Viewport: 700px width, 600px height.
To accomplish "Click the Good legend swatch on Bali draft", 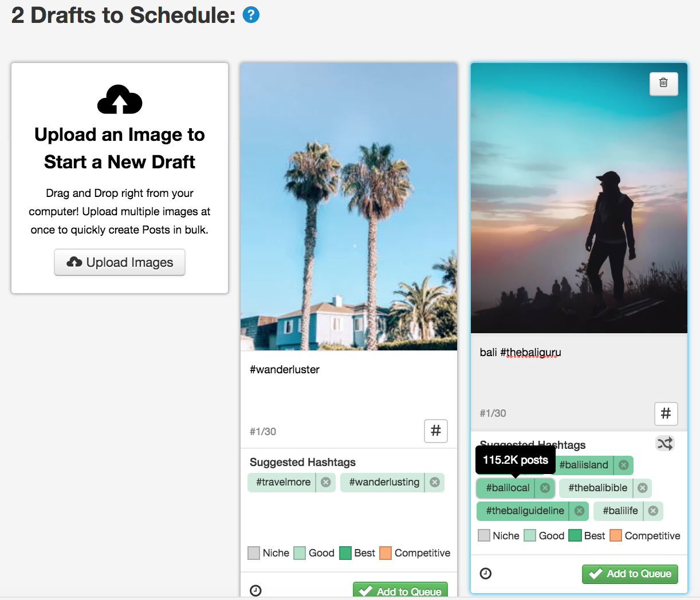I will [x=530, y=536].
